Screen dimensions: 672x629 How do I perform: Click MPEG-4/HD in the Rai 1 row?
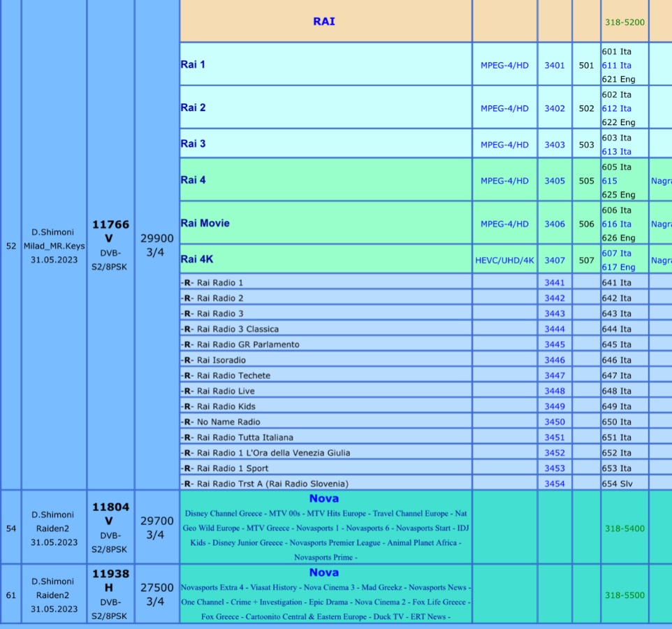(x=504, y=65)
